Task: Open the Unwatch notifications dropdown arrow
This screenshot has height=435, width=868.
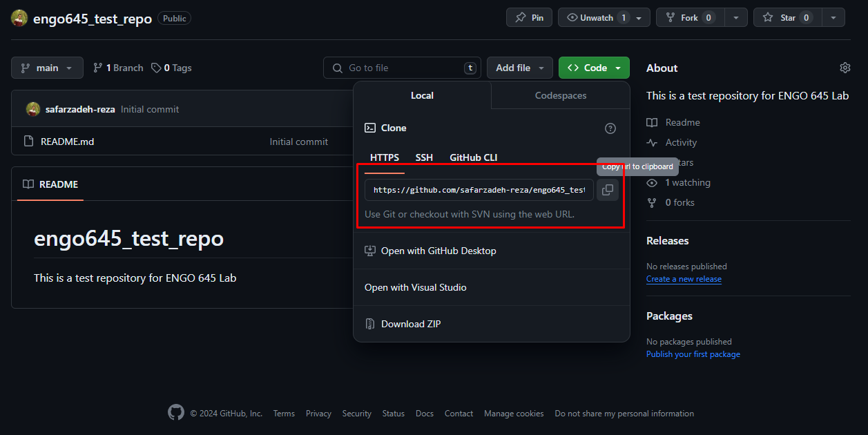Action: [639, 18]
